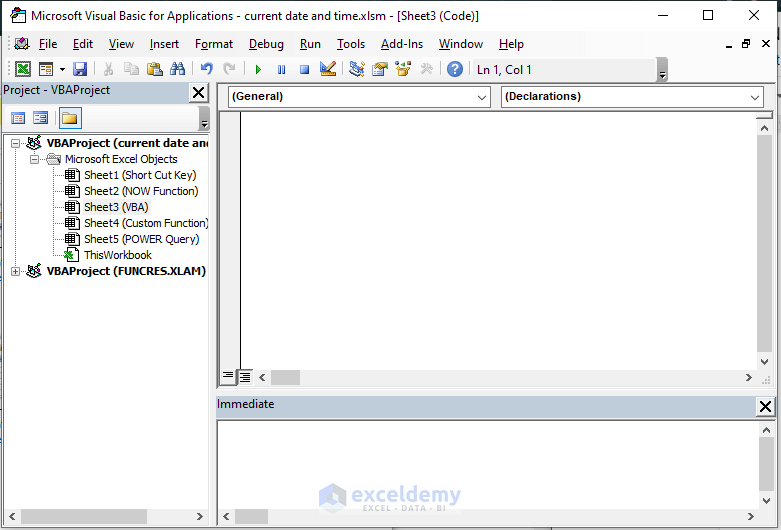Toggle Design Mode icon
Screen dimensions: 781x530
point(328,69)
